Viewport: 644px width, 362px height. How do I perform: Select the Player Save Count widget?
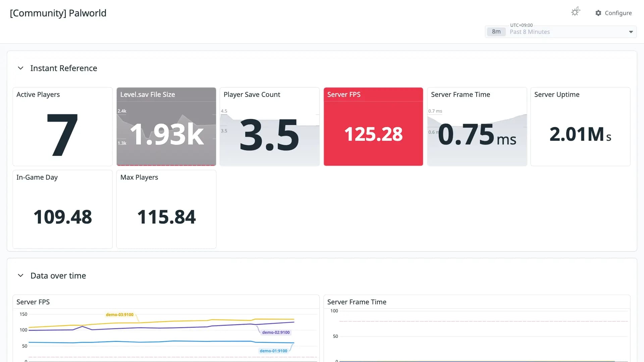click(270, 127)
